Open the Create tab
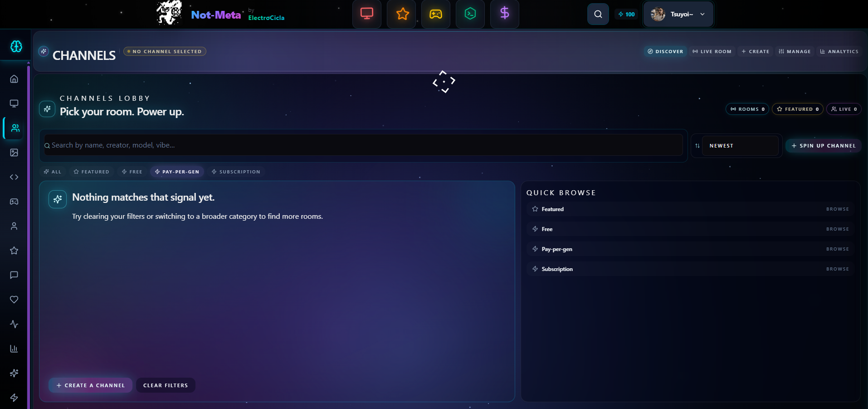The height and width of the screenshot is (409, 868). (756, 51)
